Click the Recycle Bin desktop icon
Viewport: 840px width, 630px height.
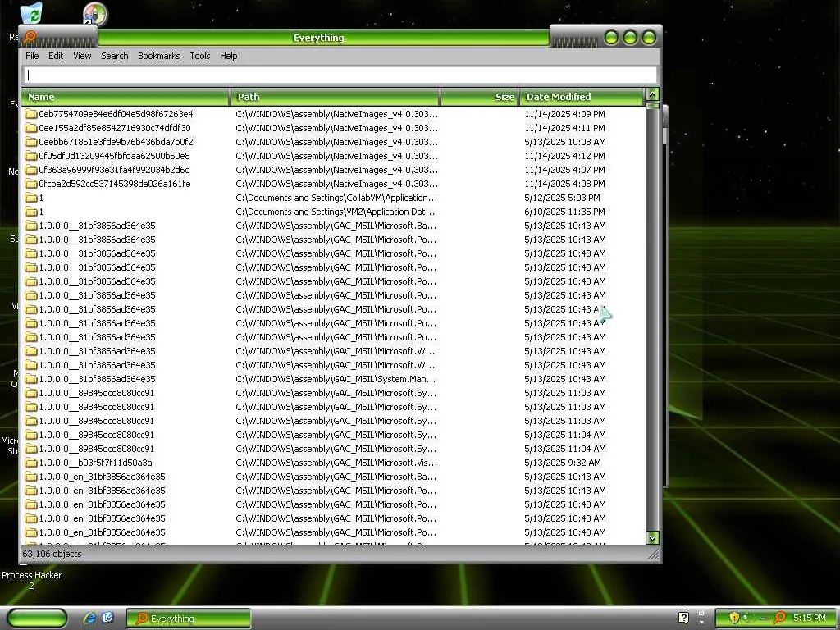tap(32, 14)
